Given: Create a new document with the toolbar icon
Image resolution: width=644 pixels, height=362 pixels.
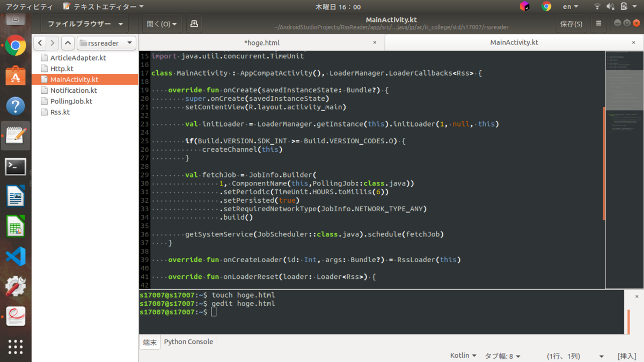Looking at the screenshot, I should coord(194,24).
